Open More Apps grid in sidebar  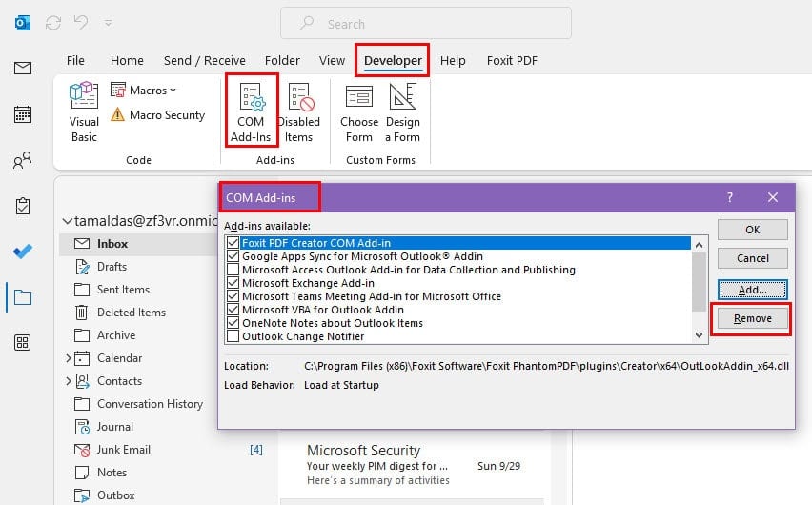[22, 342]
